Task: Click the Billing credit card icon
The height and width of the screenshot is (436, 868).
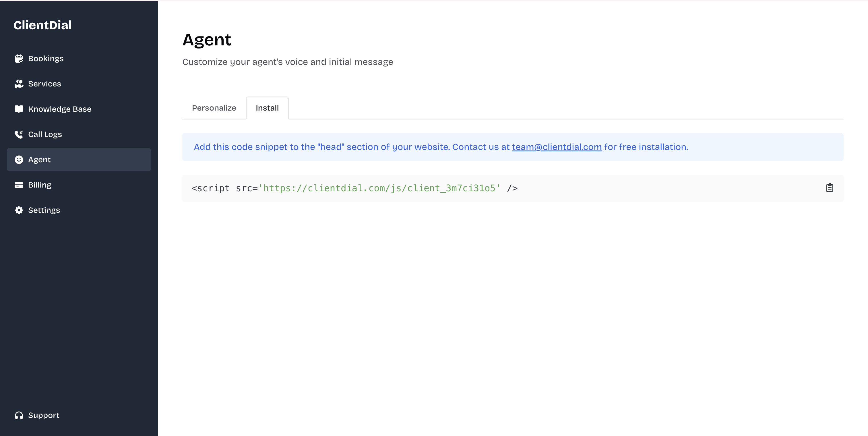Action: (x=19, y=185)
